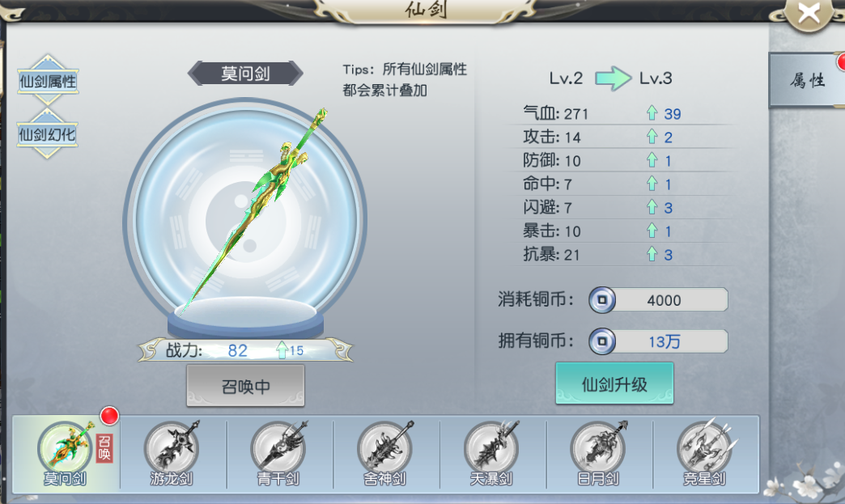Screen dimensions: 845x504
Task: Open the 仙剑幻化 tab
Action: [x=48, y=134]
